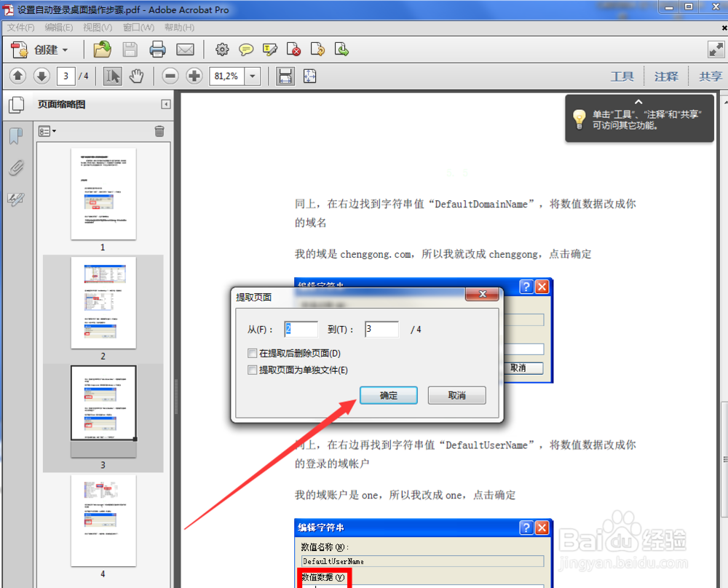Click 确定 in Extract Pages dialog
Screen dimensions: 728x588
(x=389, y=395)
